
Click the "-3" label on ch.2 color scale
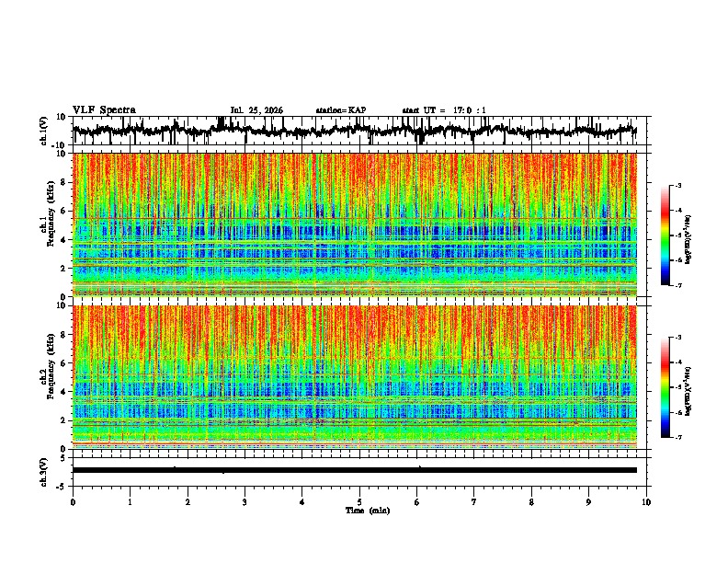[x=678, y=338]
